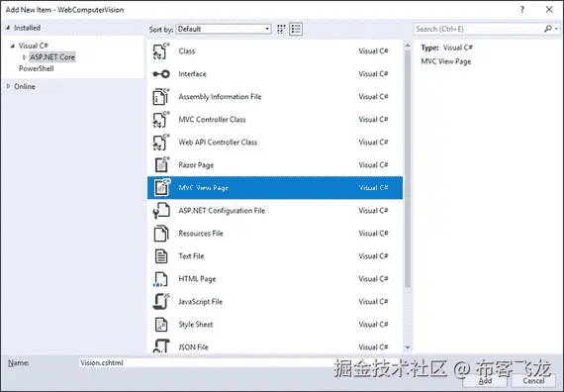Click the Assembly Information File icon
This screenshot has width=564, height=392.
[161, 96]
